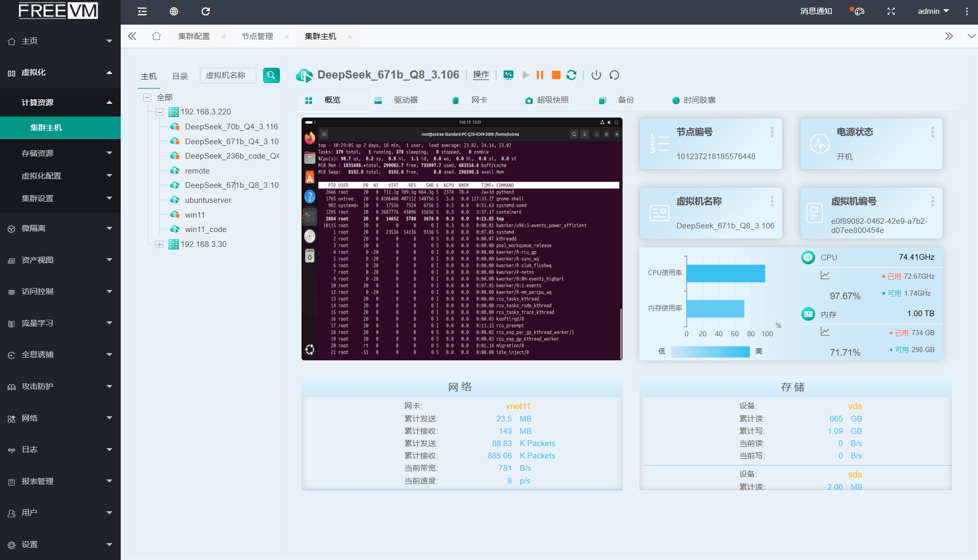Expand the 192.168.3.30 host node
This screenshot has height=560, width=978.
pyautogui.click(x=160, y=244)
